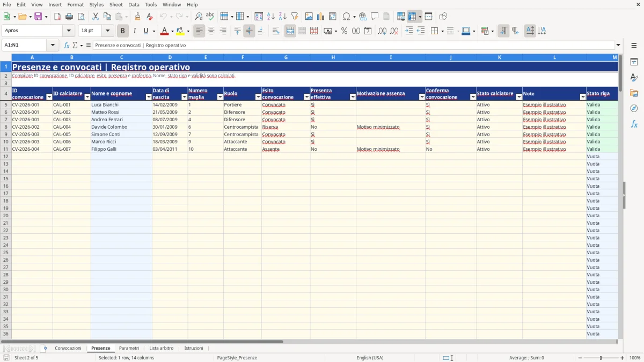
Task: Open the Styles deck in the sidebar
Action: pyautogui.click(x=634, y=78)
